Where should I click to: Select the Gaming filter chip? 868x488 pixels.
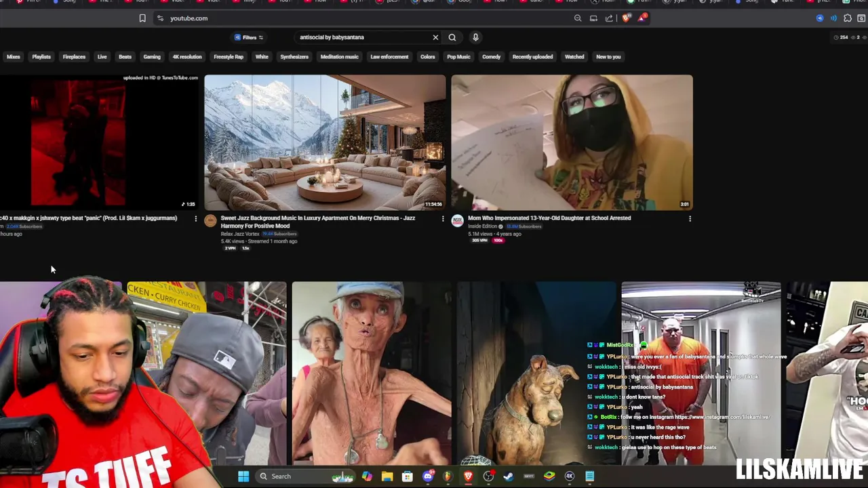tap(152, 57)
